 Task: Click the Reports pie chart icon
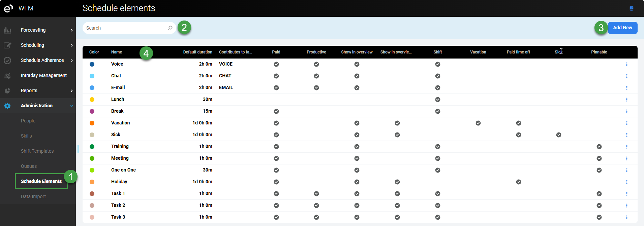pyautogui.click(x=7, y=91)
